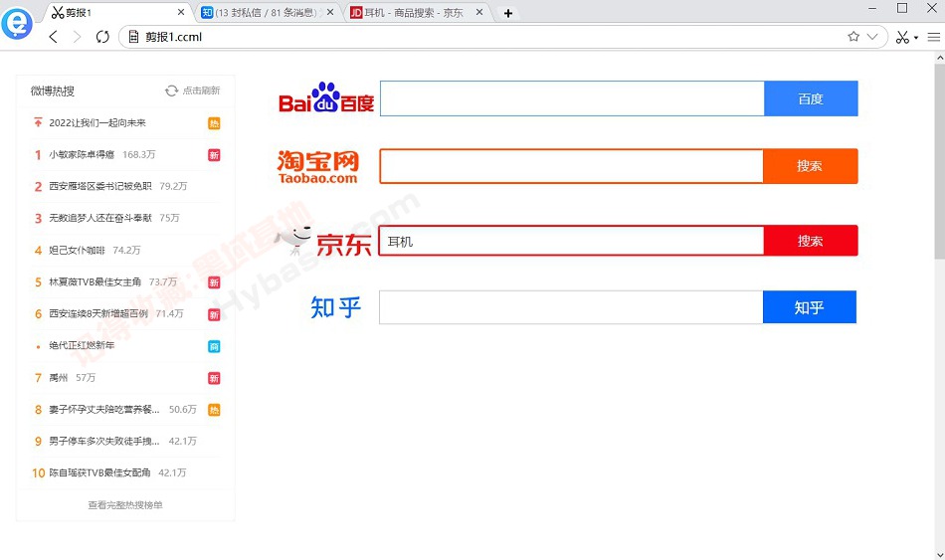Viewport: 945px width, 560px height.
Task: Open hot search 小敏家陈卓得癌
Action: pyautogui.click(x=82, y=155)
